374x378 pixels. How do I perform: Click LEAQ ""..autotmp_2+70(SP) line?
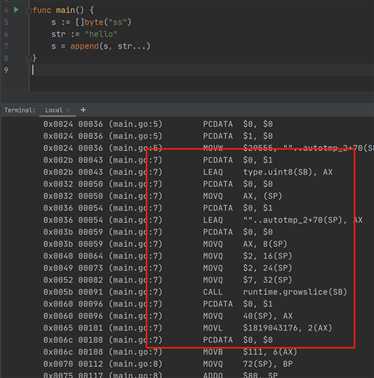(x=203, y=220)
